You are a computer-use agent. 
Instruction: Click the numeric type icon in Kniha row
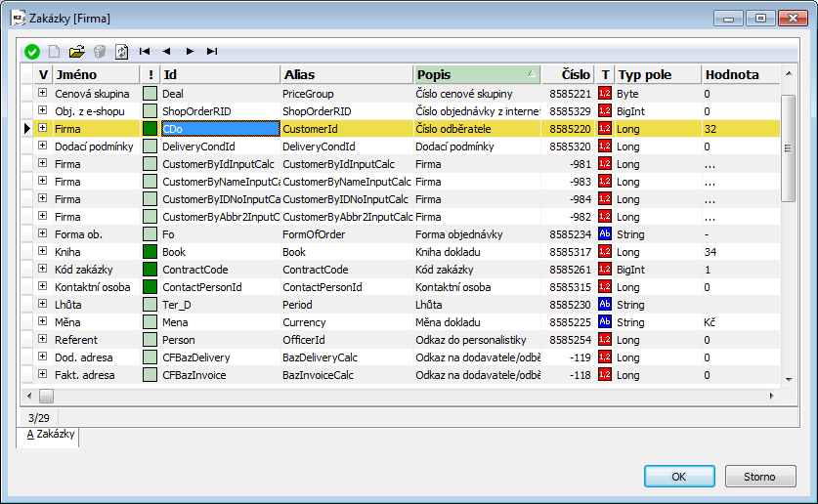click(x=605, y=252)
